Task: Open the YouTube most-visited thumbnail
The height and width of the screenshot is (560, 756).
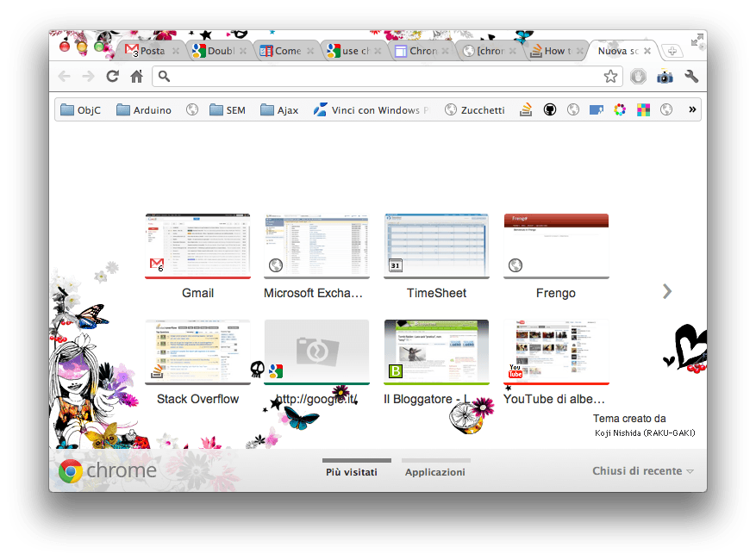Action: tap(556, 352)
